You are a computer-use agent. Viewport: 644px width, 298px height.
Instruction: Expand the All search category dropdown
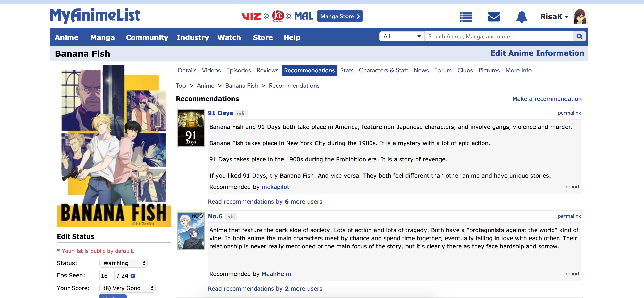tap(402, 36)
